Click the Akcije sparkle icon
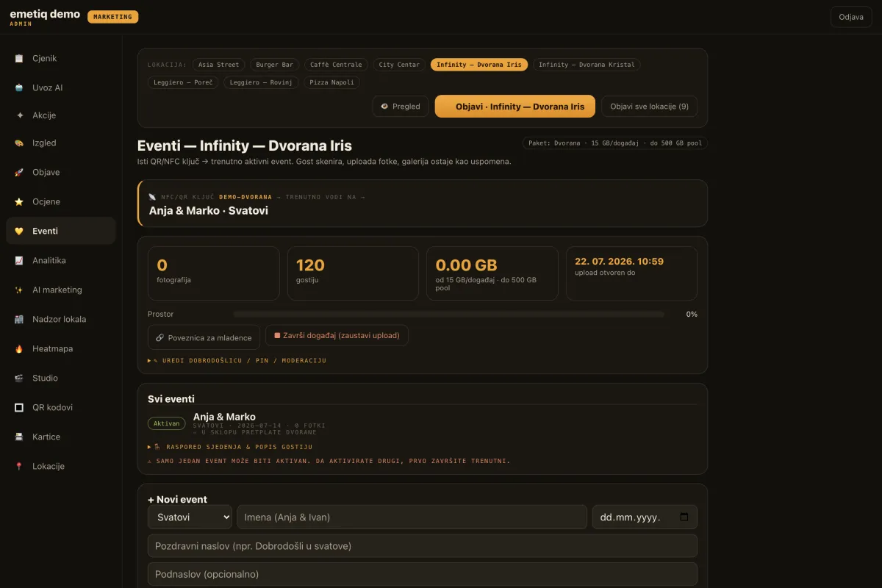The image size is (882, 588). 19,115
